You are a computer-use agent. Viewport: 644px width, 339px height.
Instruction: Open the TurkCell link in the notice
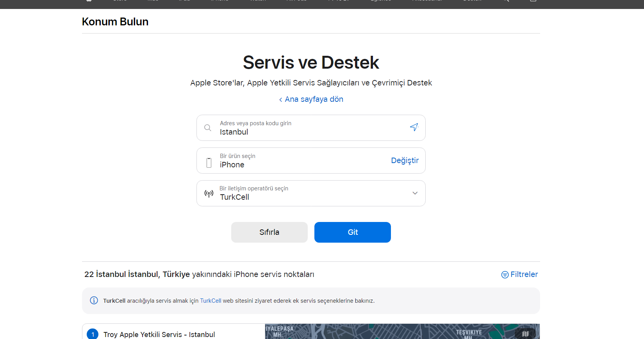click(x=211, y=301)
